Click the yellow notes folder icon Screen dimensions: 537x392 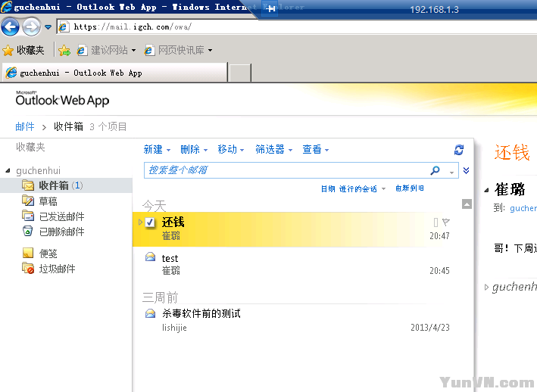[x=28, y=253]
